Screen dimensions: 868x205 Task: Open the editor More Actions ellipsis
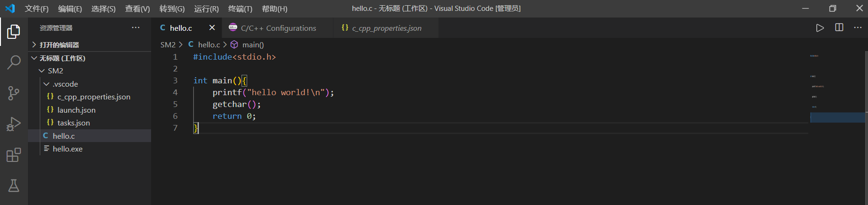(858, 28)
